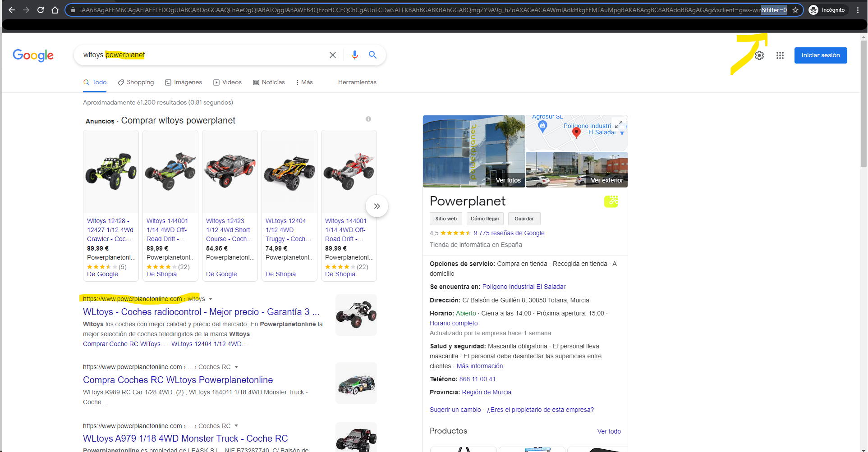Click the Guardar button
The width and height of the screenshot is (868, 452).
click(524, 219)
